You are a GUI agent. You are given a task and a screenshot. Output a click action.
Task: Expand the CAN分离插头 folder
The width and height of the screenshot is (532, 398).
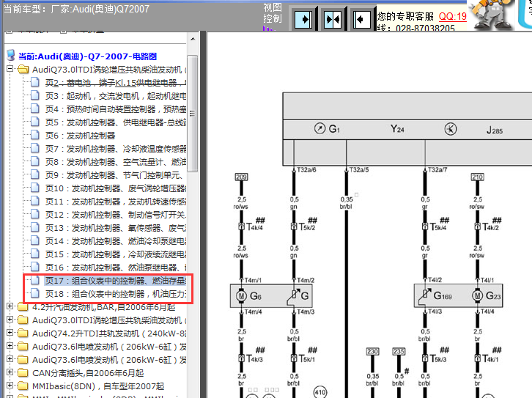coord(10,372)
